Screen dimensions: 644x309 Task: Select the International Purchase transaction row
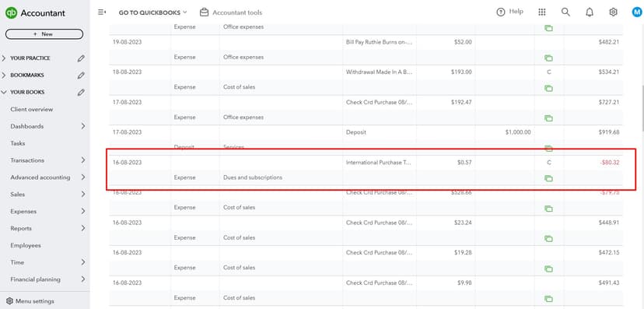pyautogui.click(x=366, y=170)
